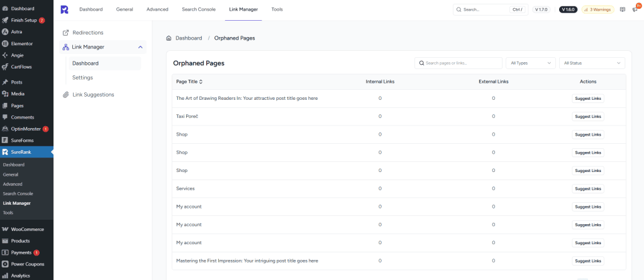Open the Advanced tab
The width and height of the screenshot is (644, 280).
pyautogui.click(x=157, y=9)
